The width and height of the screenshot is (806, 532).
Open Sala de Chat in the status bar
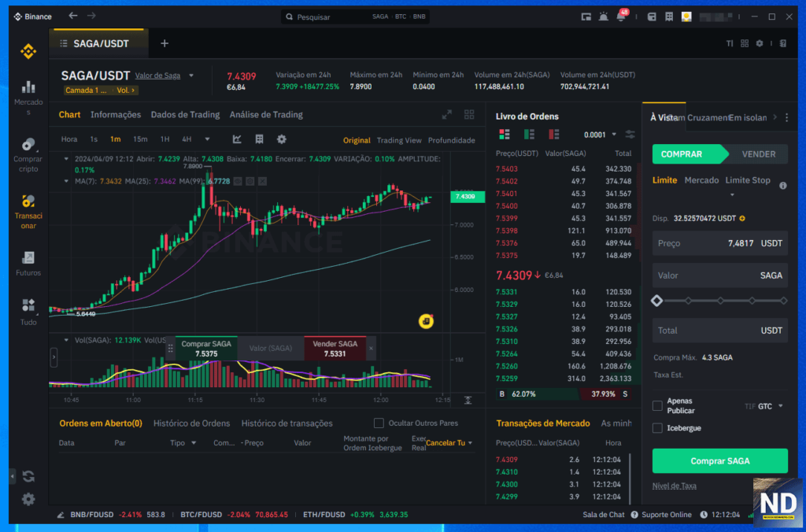pos(604,515)
